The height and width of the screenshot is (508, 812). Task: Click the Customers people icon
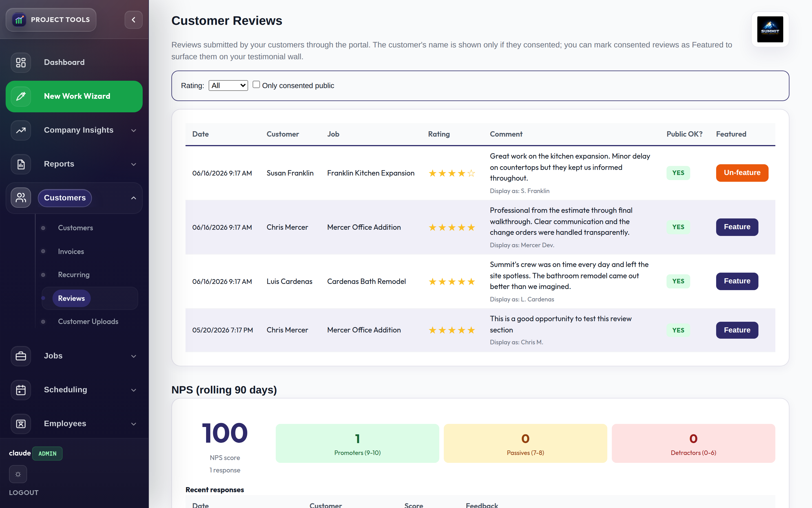click(x=21, y=198)
